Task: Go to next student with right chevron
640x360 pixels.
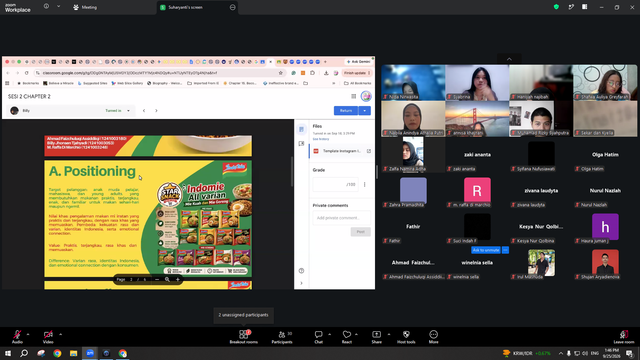Action: tap(156, 111)
